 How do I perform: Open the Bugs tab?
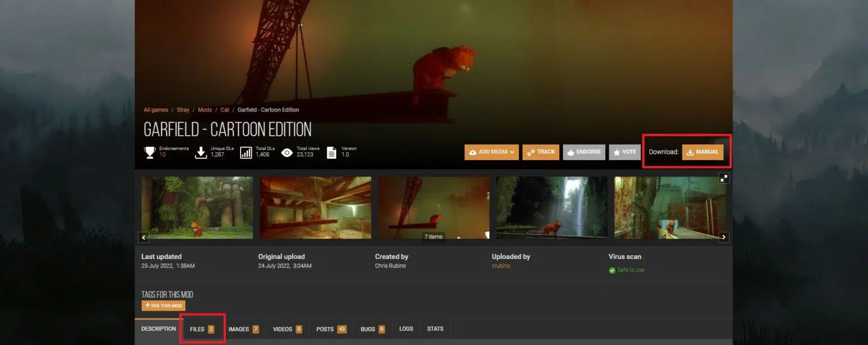(372, 329)
